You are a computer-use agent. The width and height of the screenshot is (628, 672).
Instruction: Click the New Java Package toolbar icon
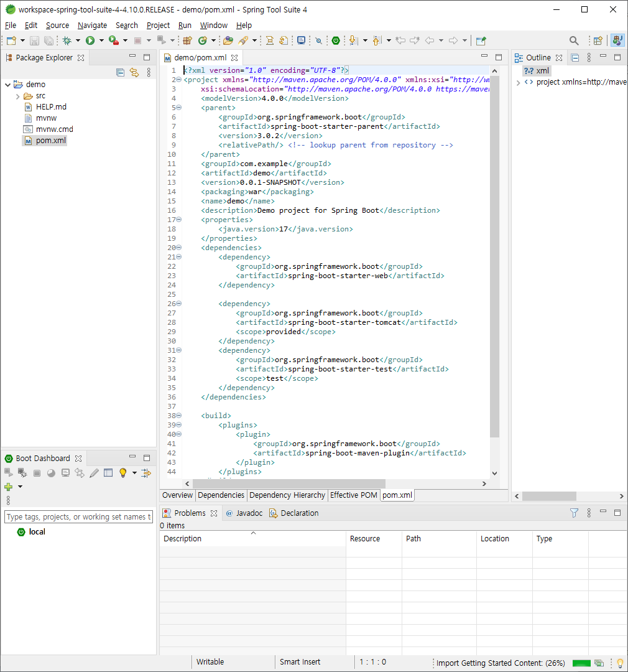(187, 40)
